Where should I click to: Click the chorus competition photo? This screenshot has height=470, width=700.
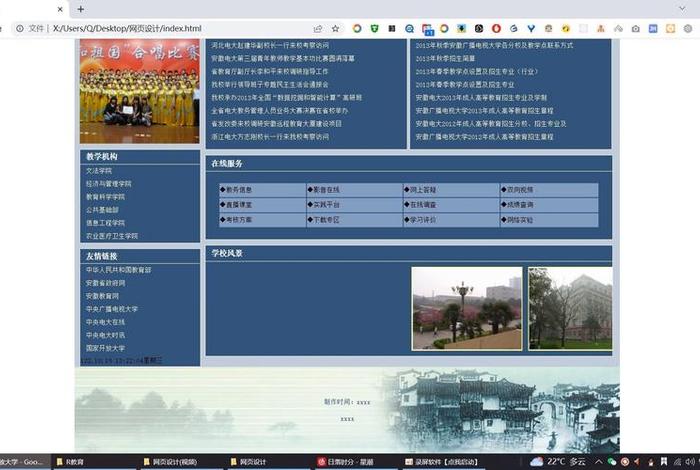point(140,91)
